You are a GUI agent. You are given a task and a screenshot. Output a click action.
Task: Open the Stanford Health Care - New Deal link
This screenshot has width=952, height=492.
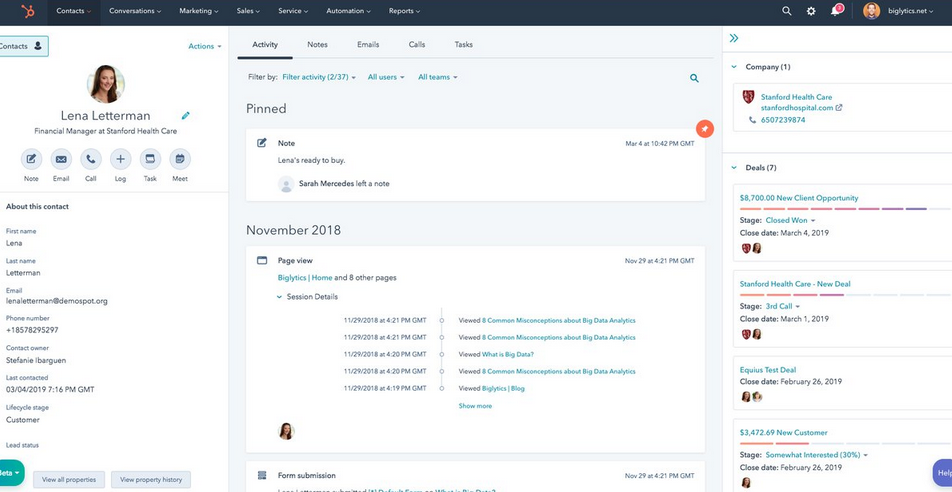[795, 284]
